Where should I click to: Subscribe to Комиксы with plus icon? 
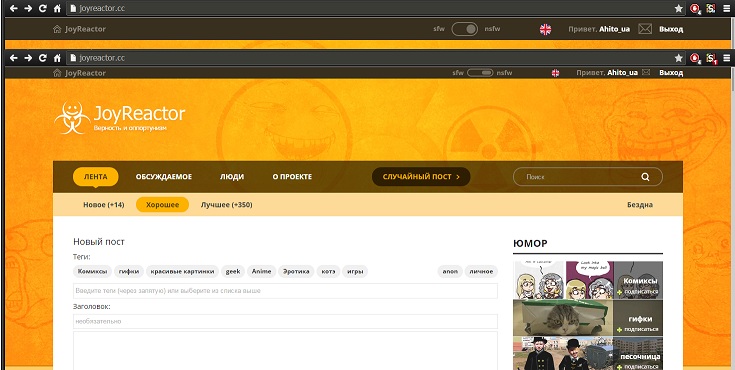[x=620, y=292]
